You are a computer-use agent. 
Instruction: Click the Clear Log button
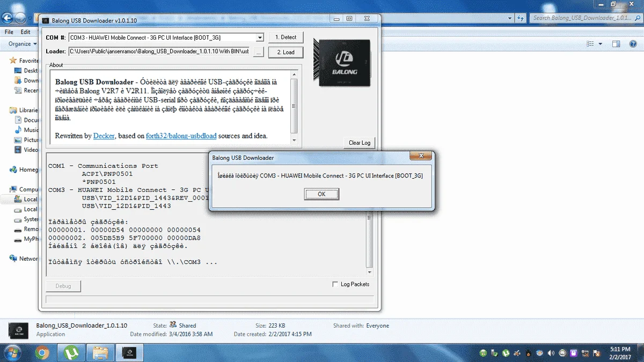tap(360, 143)
